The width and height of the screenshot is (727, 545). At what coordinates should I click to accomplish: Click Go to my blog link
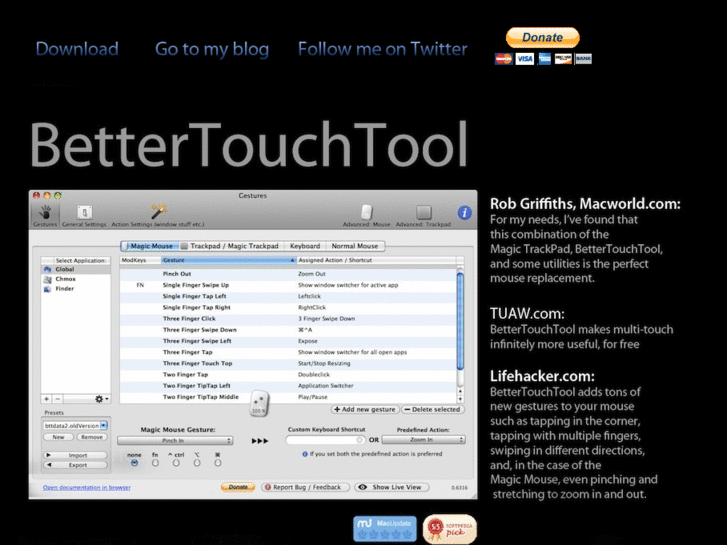[x=212, y=49]
